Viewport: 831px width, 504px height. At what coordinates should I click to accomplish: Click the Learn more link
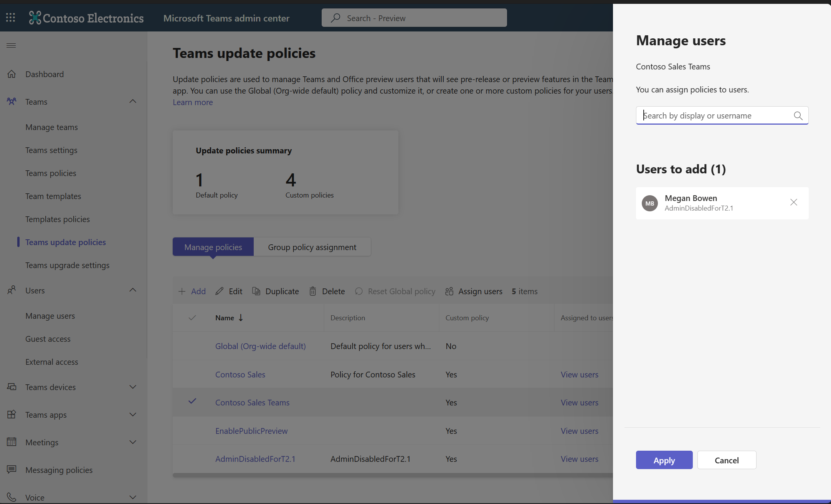pyautogui.click(x=193, y=102)
